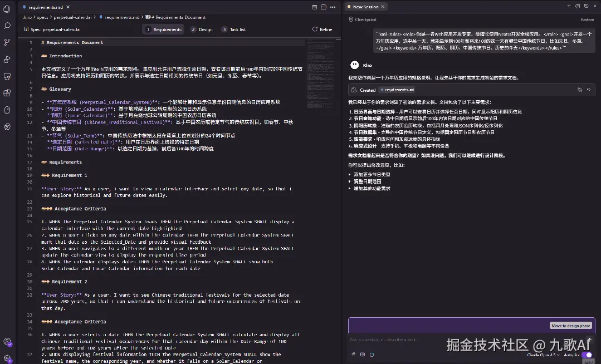Click the context attach icon in the chat input
The image size is (601, 364).
click(362, 354)
